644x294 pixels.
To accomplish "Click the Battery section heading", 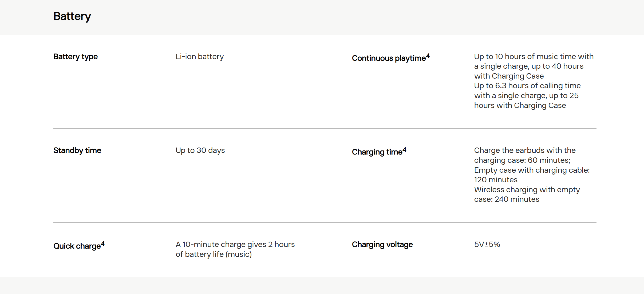I will point(72,16).
